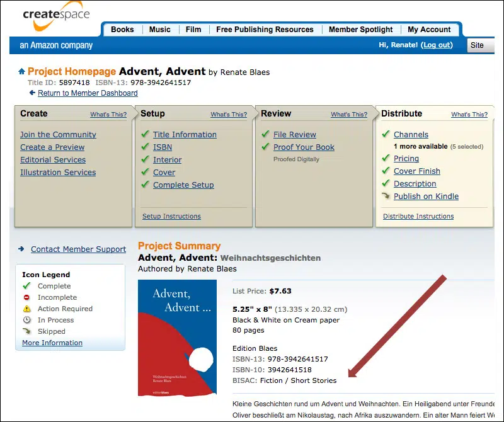Open Editorial Services link
Viewport: 504px width, 422px height.
[53, 159]
